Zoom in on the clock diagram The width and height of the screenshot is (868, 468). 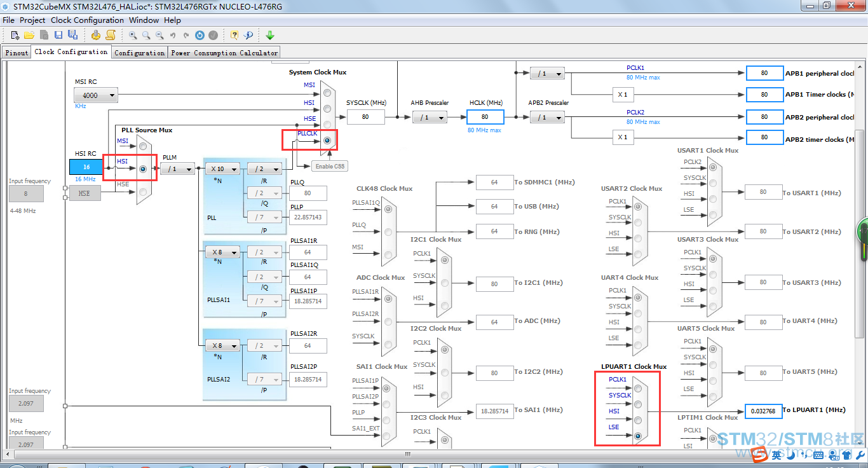(133, 36)
